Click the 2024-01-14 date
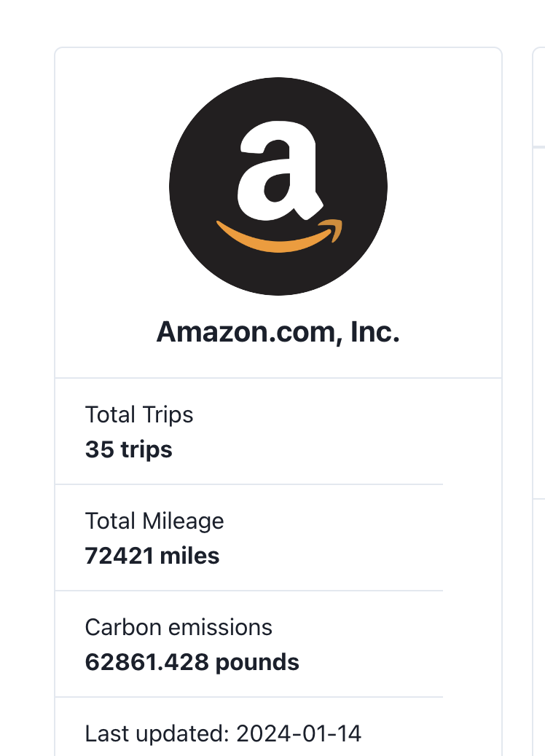Screen dimensions: 545x756 tap(299, 734)
